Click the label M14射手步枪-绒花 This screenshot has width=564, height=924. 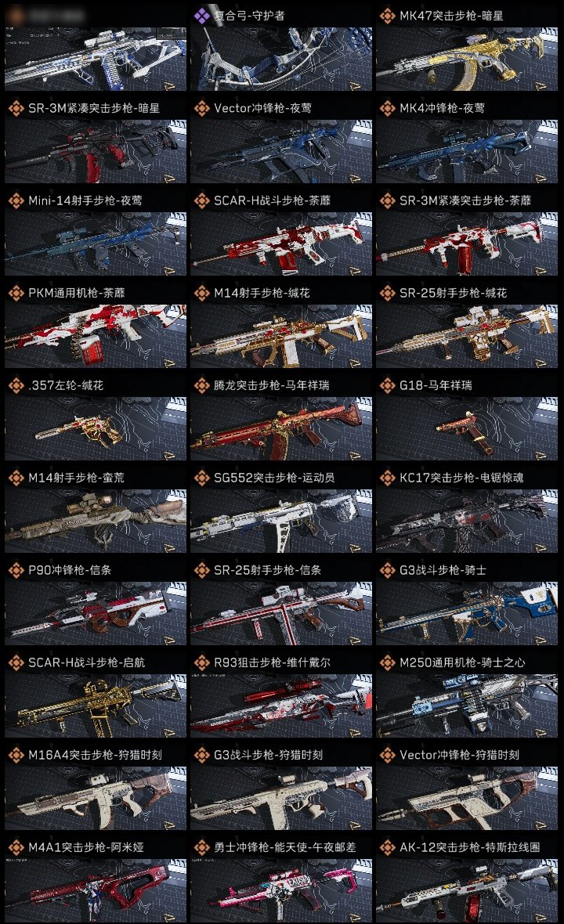tap(262, 293)
